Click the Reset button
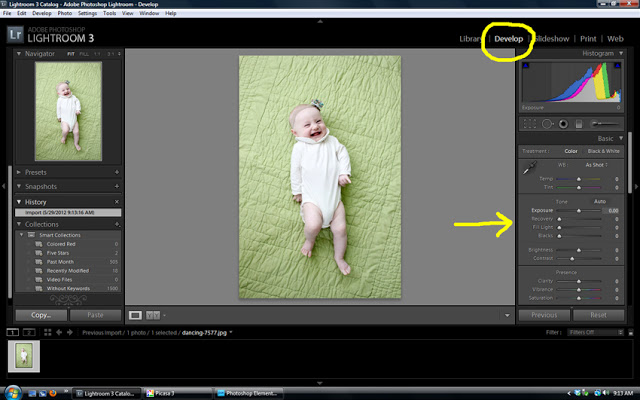 coord(598,315)
